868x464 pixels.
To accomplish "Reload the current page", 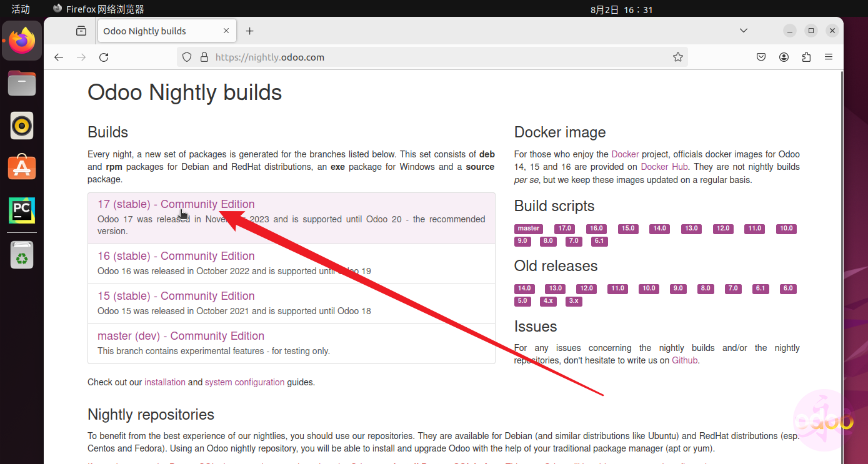I will tap(104, 57).
